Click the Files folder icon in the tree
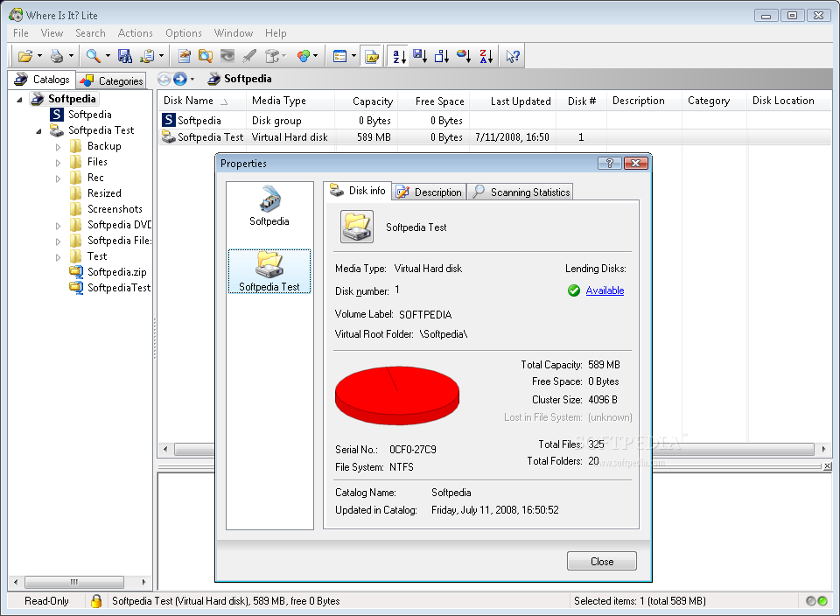The width and height of the screenshot is (840, 616). pyautogui.click(x=76, y=162)
